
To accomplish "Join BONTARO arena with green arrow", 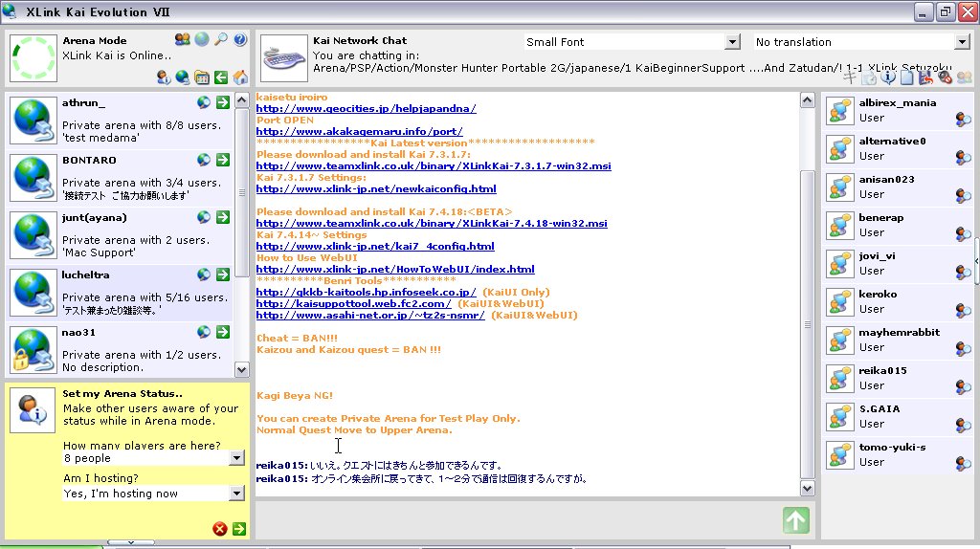I will click(x=223, y=160).
